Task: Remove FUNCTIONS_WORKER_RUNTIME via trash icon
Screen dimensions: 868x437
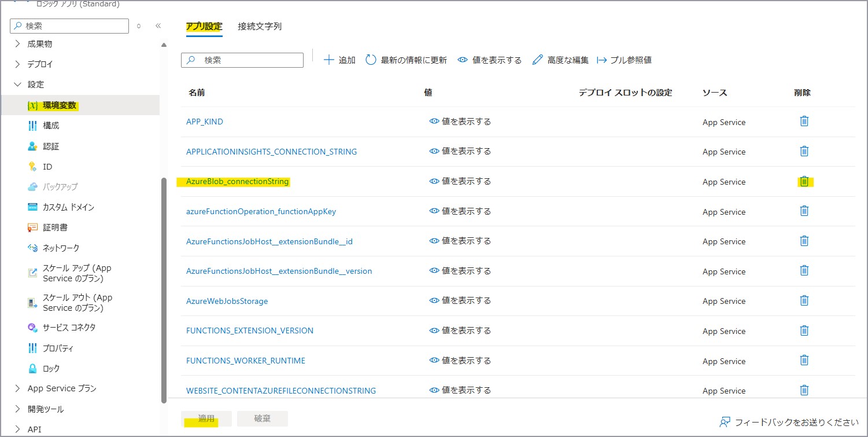Action: point(804,360)
